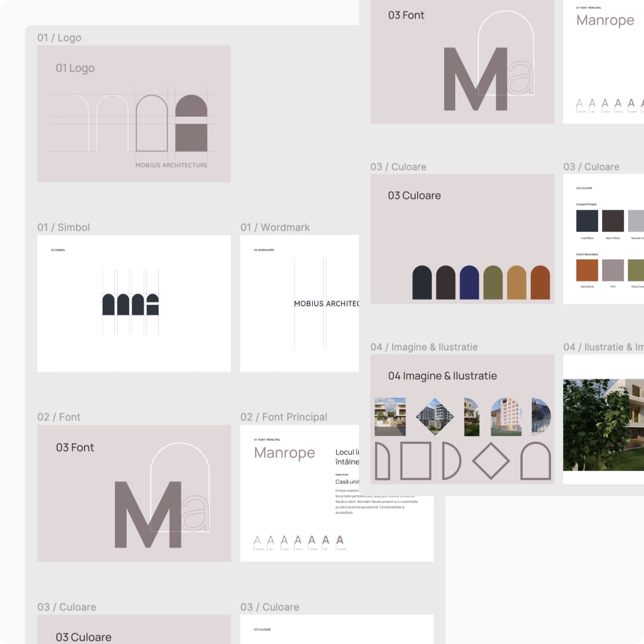Viewport: 644px width, 644px height.
Task: Choose the Warm Black color swatch
Action: (613, 221)
